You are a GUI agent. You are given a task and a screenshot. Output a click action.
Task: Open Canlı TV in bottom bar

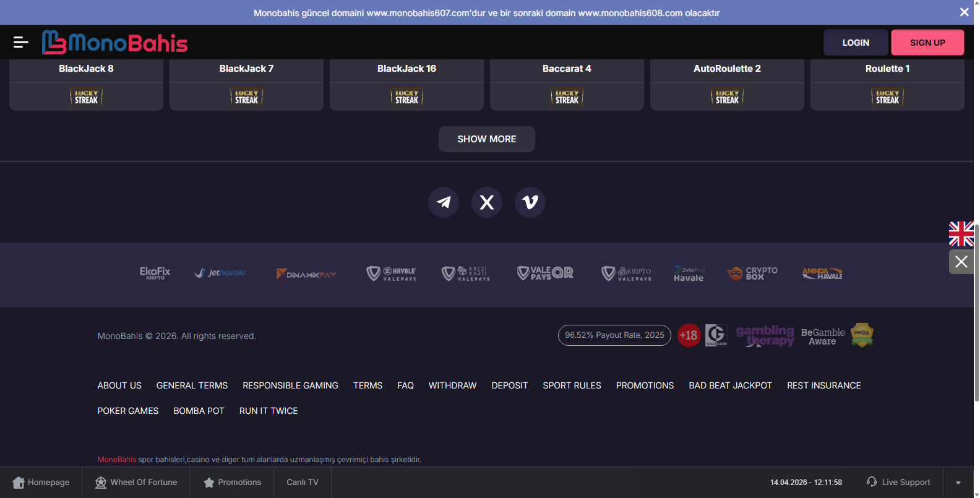tap(303, 483)
